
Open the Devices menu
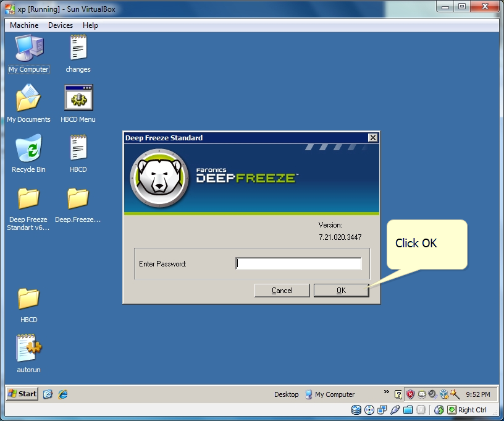pyautogui.click(x=61, y=25)
